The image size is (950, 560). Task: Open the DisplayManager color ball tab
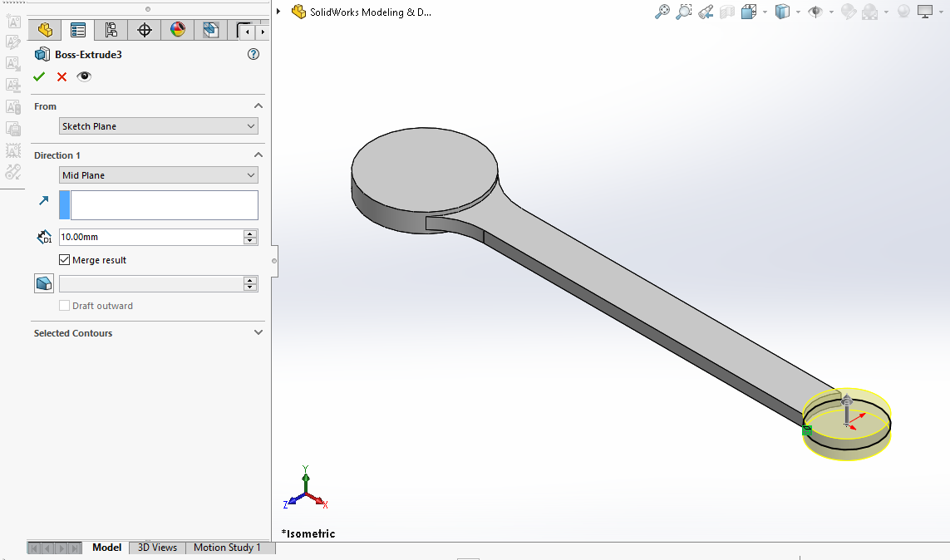click(177, 31)
